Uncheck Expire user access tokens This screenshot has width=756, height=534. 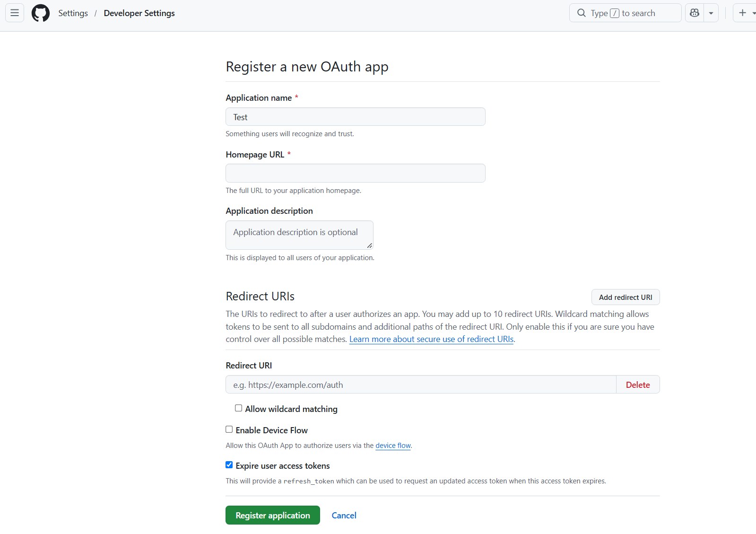229,465
